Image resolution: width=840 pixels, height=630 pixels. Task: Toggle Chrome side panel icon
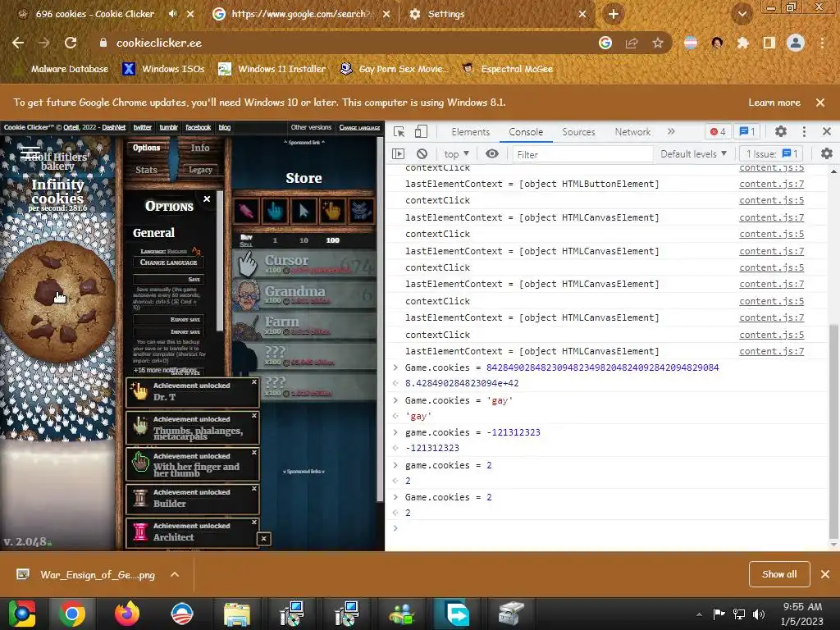[x=769, y=43]
